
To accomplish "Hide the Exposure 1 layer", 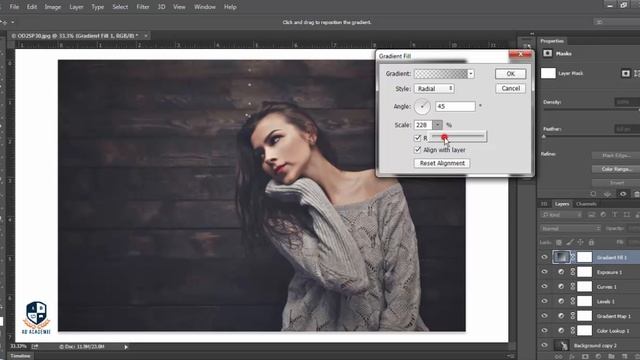I will [x=544, y=272].
